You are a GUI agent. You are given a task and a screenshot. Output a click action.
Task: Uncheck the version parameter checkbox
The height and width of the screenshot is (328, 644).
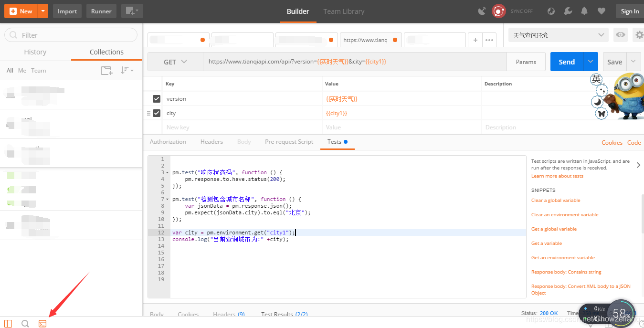coord(157,99)
